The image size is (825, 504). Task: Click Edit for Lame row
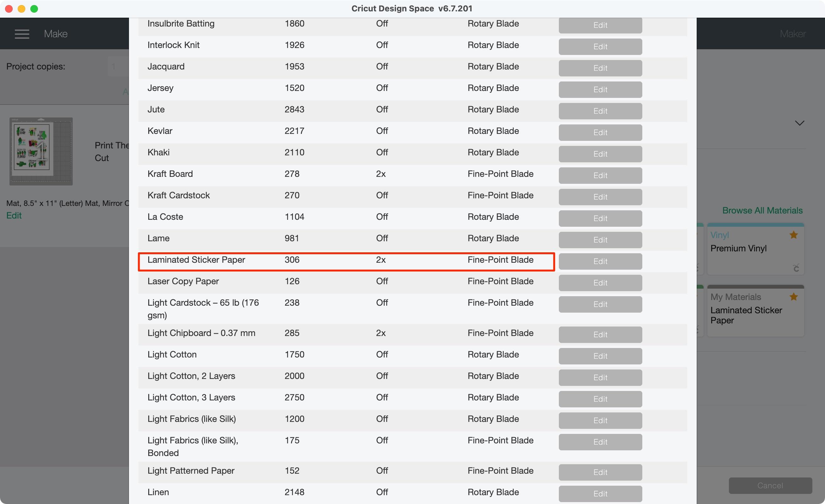coord(600,240)
